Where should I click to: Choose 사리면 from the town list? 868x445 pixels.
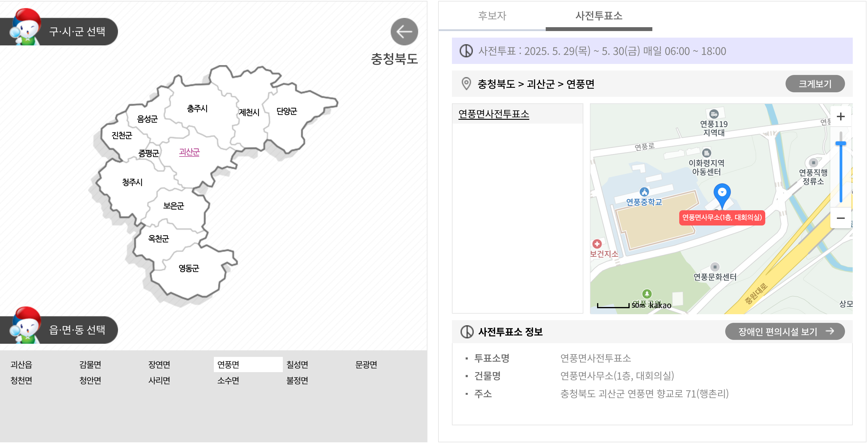click(x=159, y=380)
